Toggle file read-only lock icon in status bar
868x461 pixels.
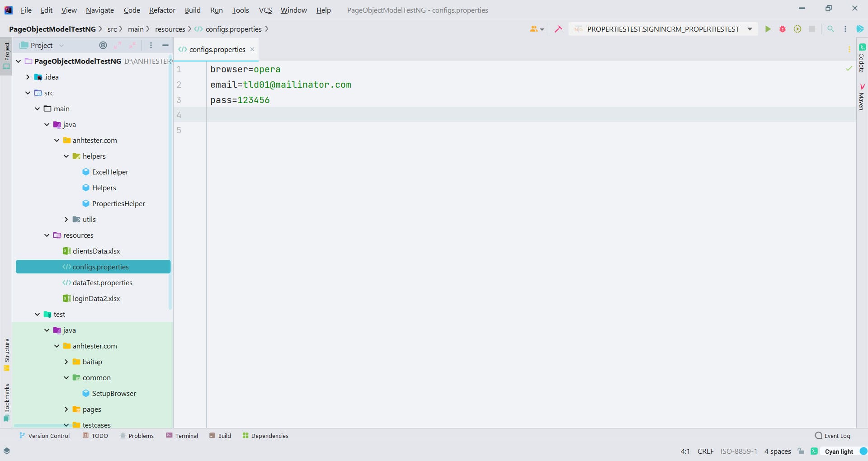click(801, 451)
